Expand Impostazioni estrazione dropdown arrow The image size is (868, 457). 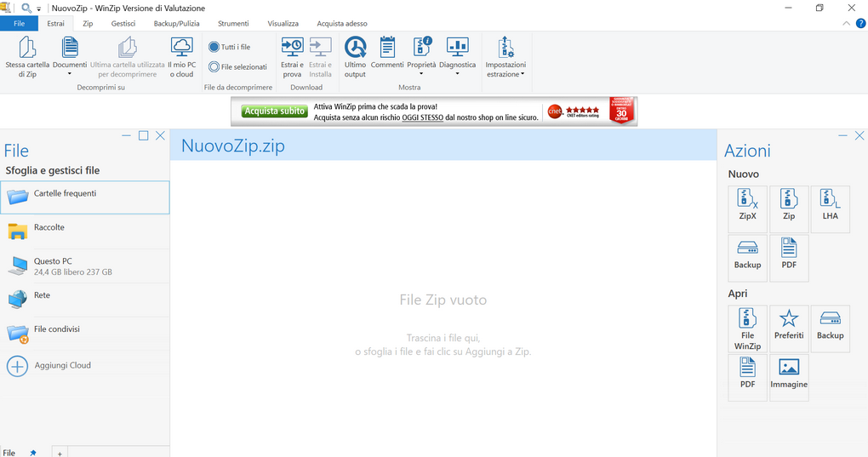coord(523,74)
